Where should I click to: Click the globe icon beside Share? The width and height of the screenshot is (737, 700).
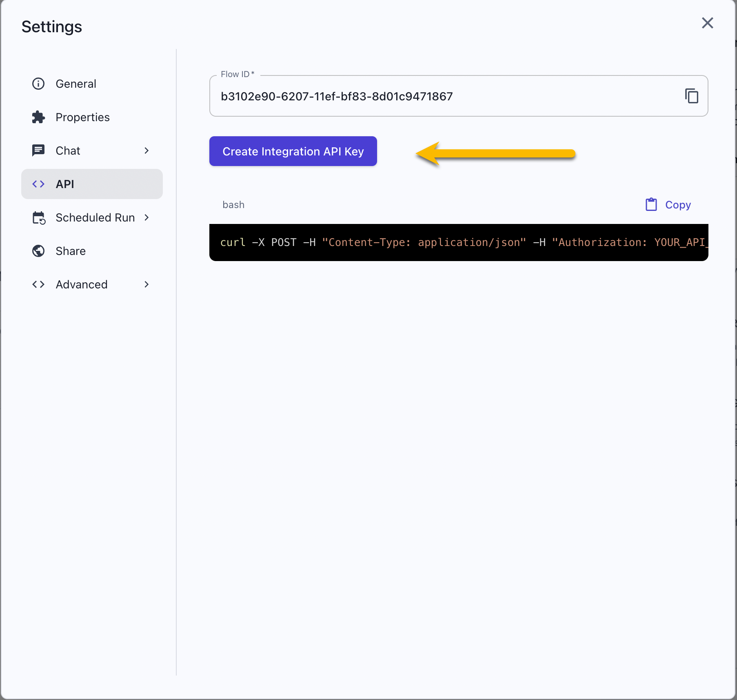point(38,251)
